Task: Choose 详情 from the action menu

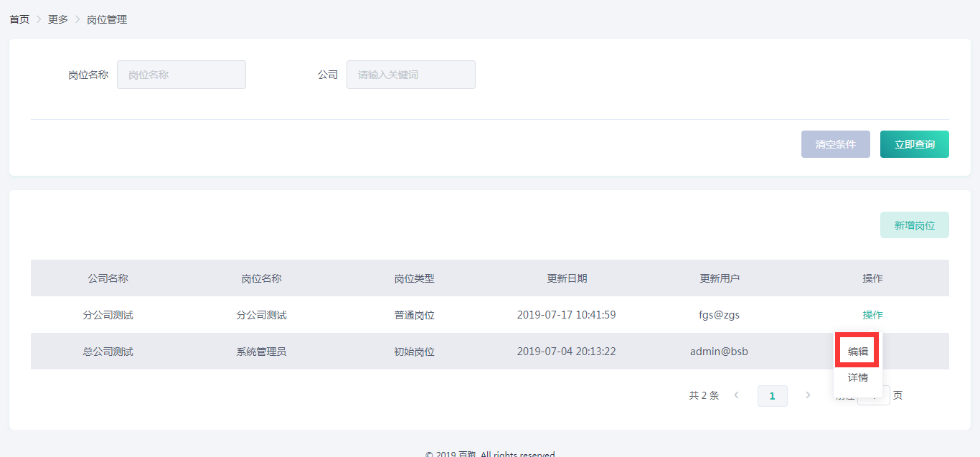Action: pos(858,377)
